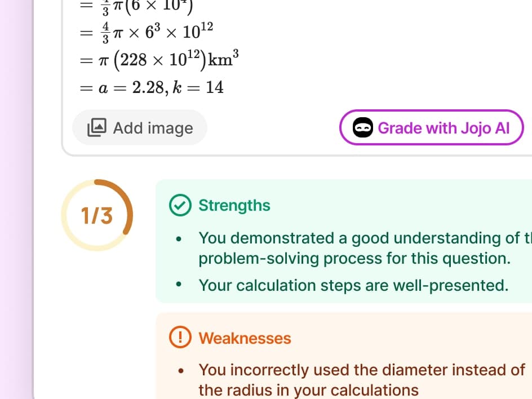Expand the Weaknesses feedback section
532x399 pixels.
(245, 338)
